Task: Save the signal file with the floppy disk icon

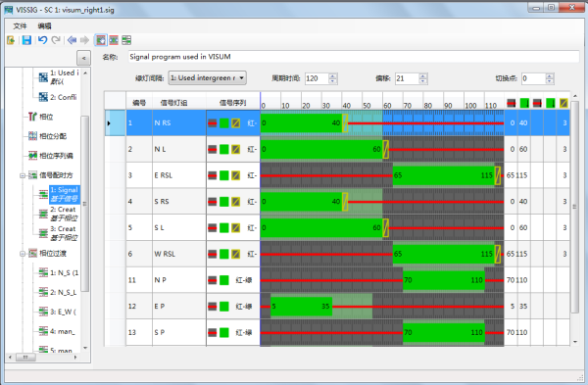Action: click(26, 40)
